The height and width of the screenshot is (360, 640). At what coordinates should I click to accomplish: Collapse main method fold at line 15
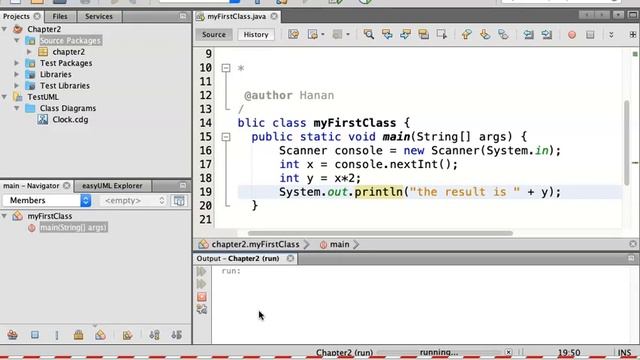(x=226, y=137)
